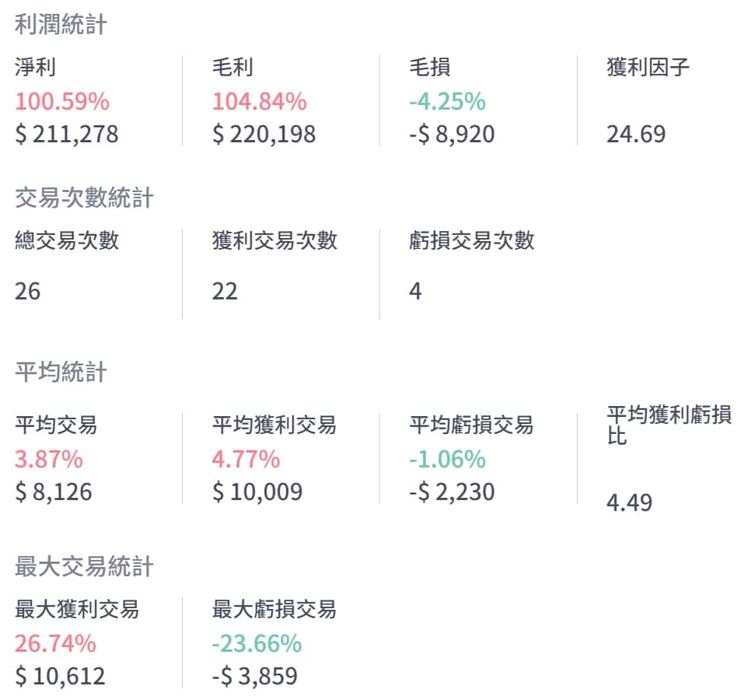Click the 虧損交易次數 label

472,240
